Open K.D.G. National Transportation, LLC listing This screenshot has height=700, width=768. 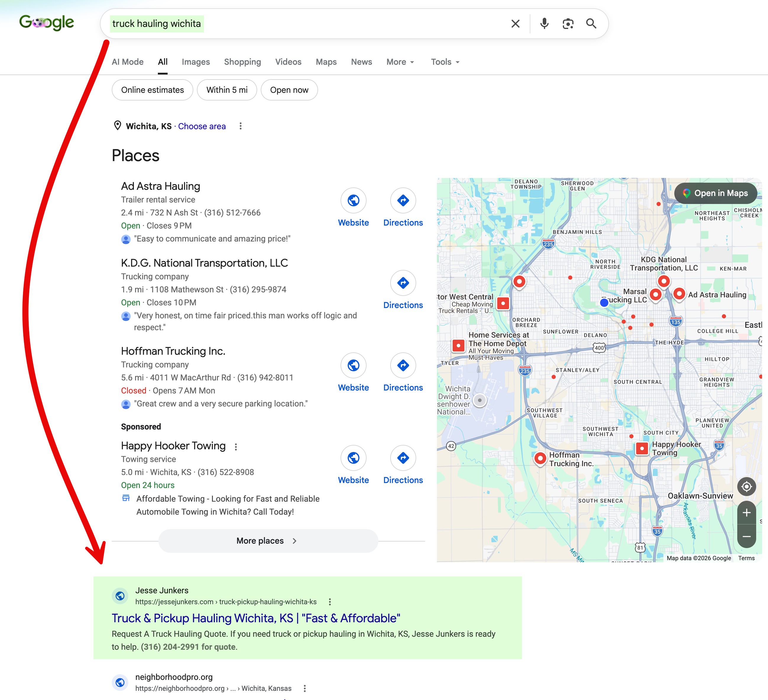[x=204, y=263]
